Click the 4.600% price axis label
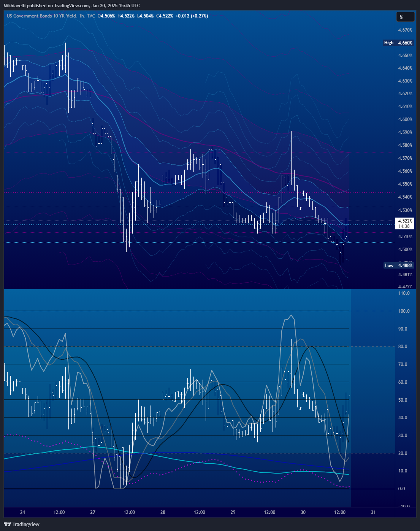The image size is (420, 531). pyautogui.click(x=405, y=119)
